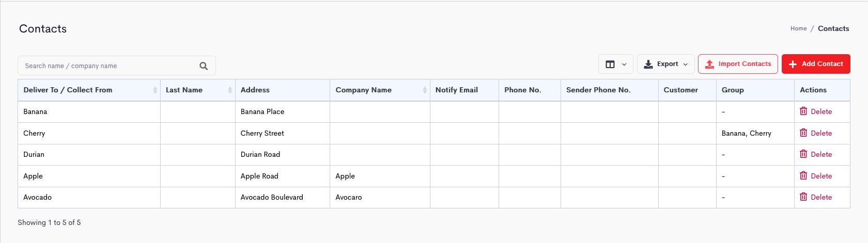
Task: Open the column visibility dropdown
Action: (x=616, y=64)
